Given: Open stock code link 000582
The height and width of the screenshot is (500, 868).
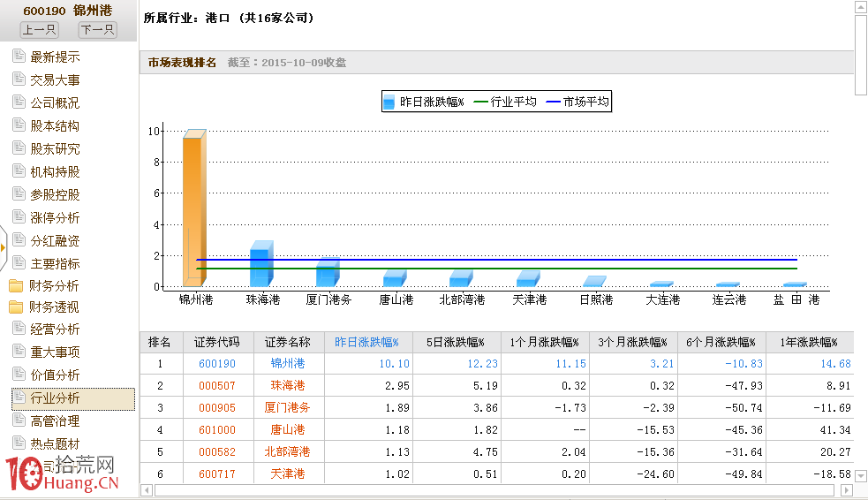Looking at the screenshot, I should point(217,451).
